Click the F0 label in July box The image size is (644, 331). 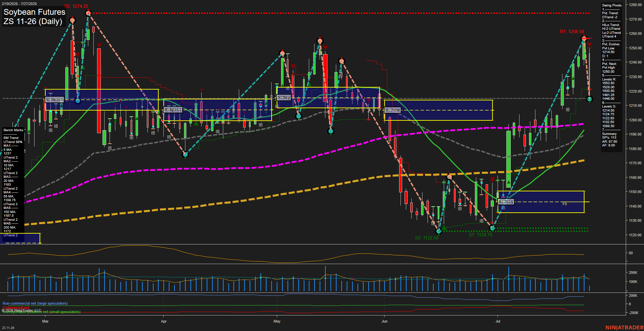(x=565, y=204)
